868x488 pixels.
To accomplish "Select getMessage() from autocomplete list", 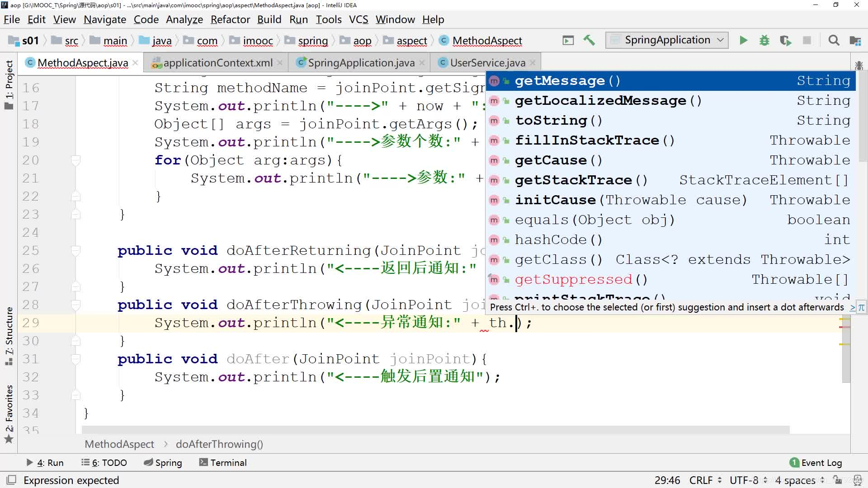I will [x=567, y=80].
